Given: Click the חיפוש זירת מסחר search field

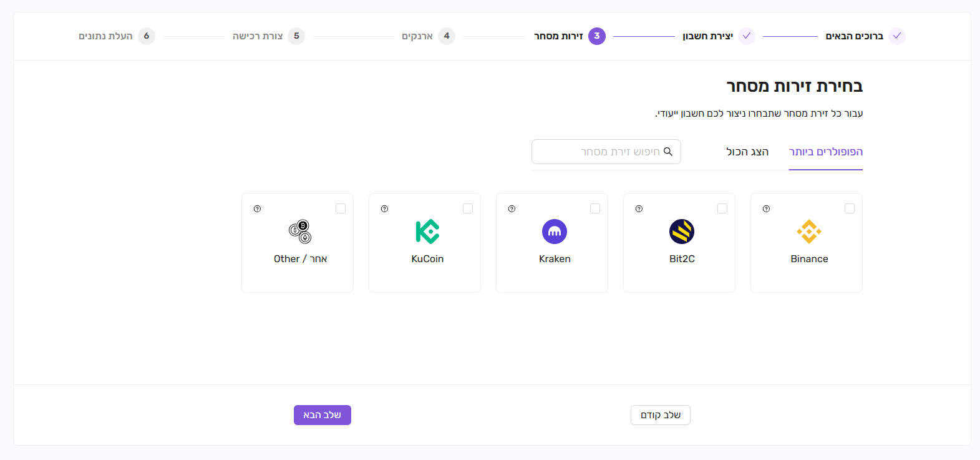Looking at the screenshot, I should pyautogui.click(x=606, y=152).
